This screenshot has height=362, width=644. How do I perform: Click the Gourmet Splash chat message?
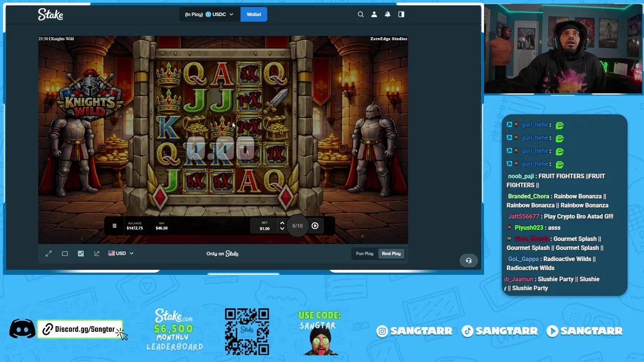(x=555, y=243)
